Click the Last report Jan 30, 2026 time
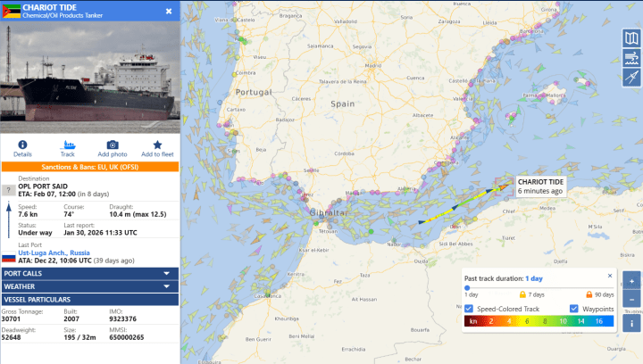Viewport: 643px width, 364px height. click(100, 233)
